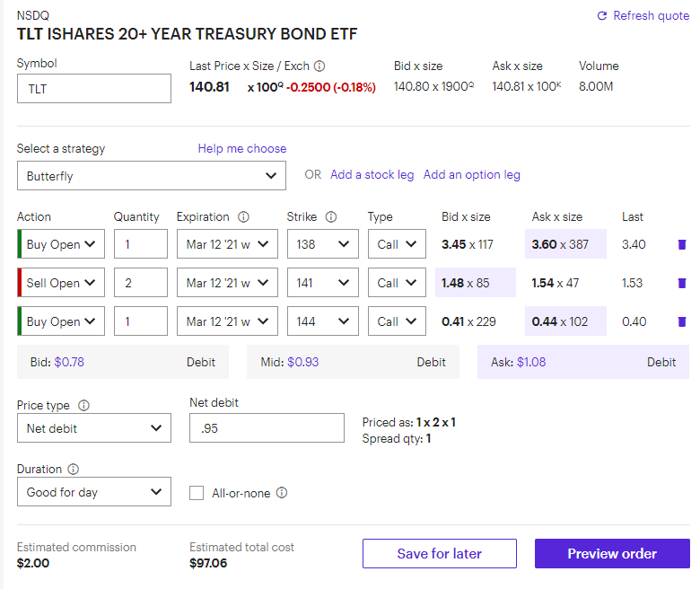
Task: Open the Net debit price type dropdown
Action: click(93, 427)
